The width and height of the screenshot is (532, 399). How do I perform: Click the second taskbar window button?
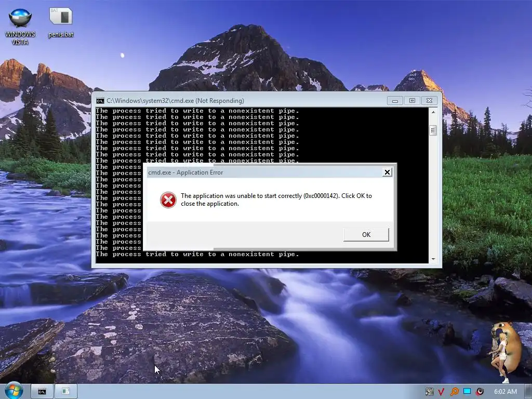tap(66, 392)
